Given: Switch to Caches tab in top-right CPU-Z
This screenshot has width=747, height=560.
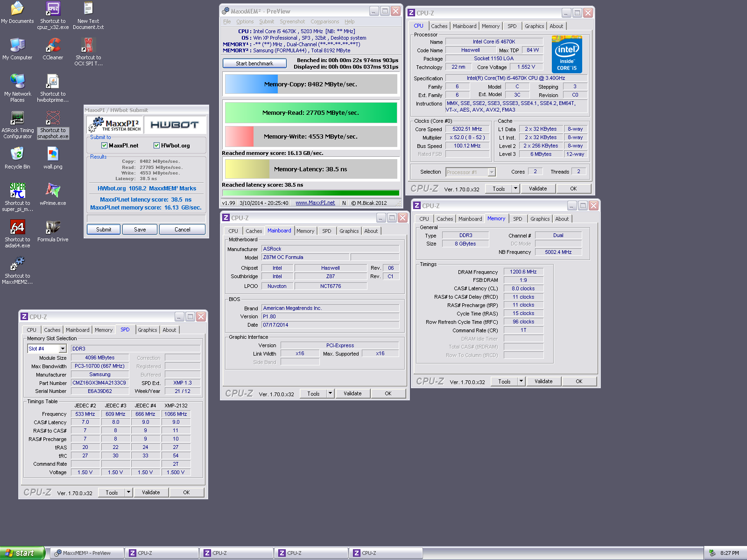Looking at the screenshot, I should [439, 26].
